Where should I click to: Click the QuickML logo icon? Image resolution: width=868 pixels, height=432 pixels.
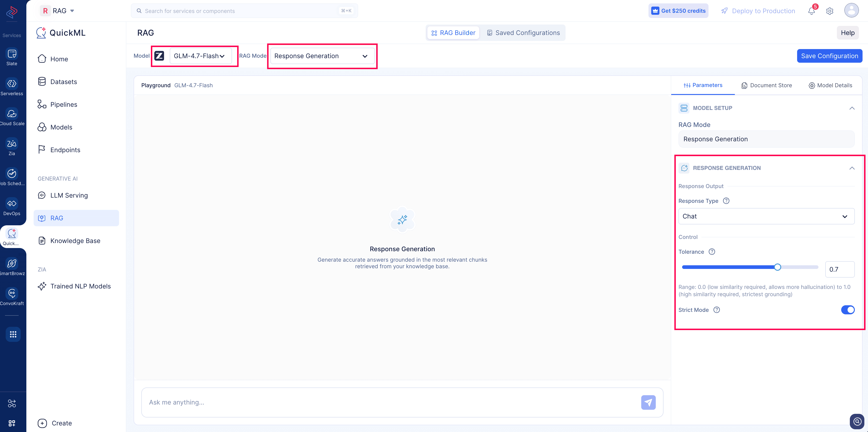pos(41,33)
